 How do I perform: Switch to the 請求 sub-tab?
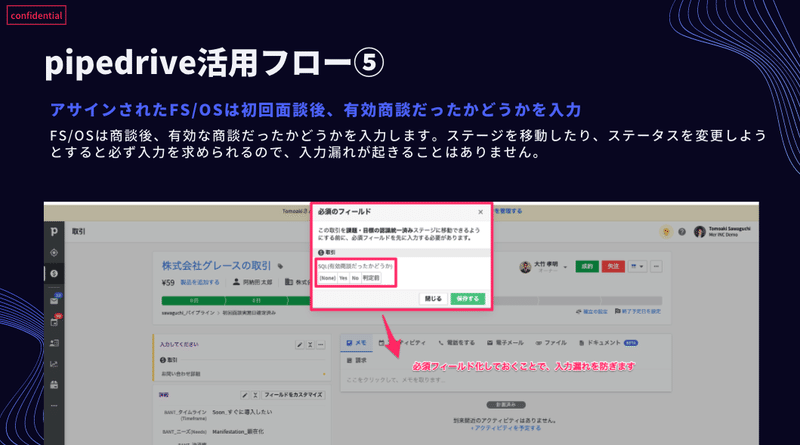(356, 360)
